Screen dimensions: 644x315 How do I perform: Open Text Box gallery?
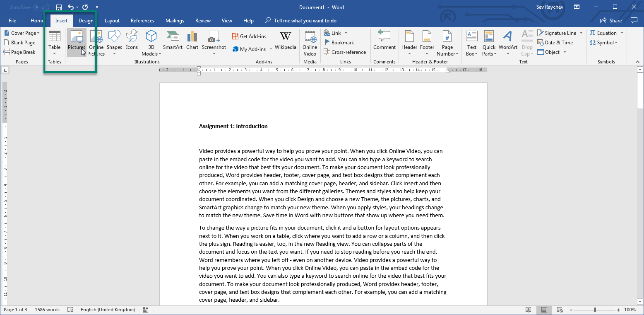472,42
